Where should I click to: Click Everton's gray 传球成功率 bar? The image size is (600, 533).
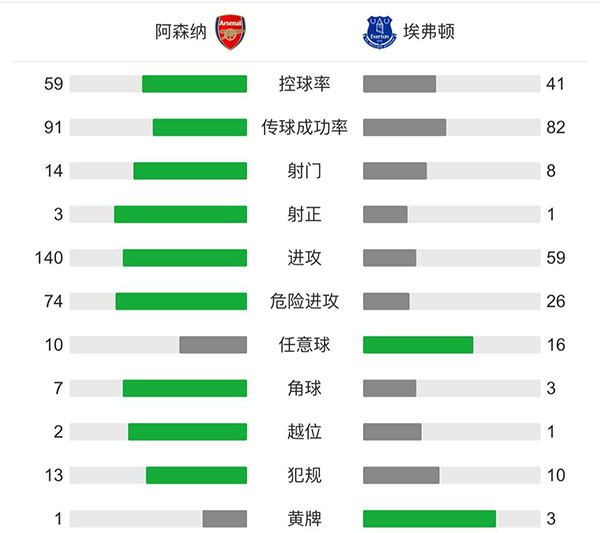click(x=404, y=127)
